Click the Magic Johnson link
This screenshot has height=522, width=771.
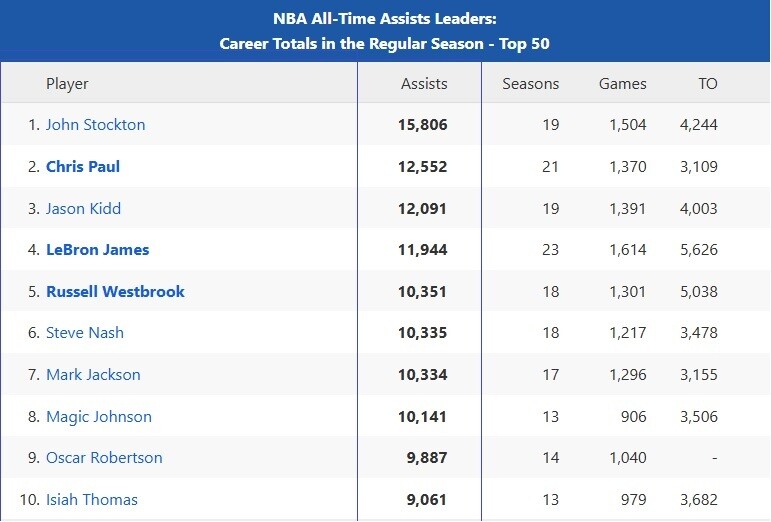click(x=99, y=417)
